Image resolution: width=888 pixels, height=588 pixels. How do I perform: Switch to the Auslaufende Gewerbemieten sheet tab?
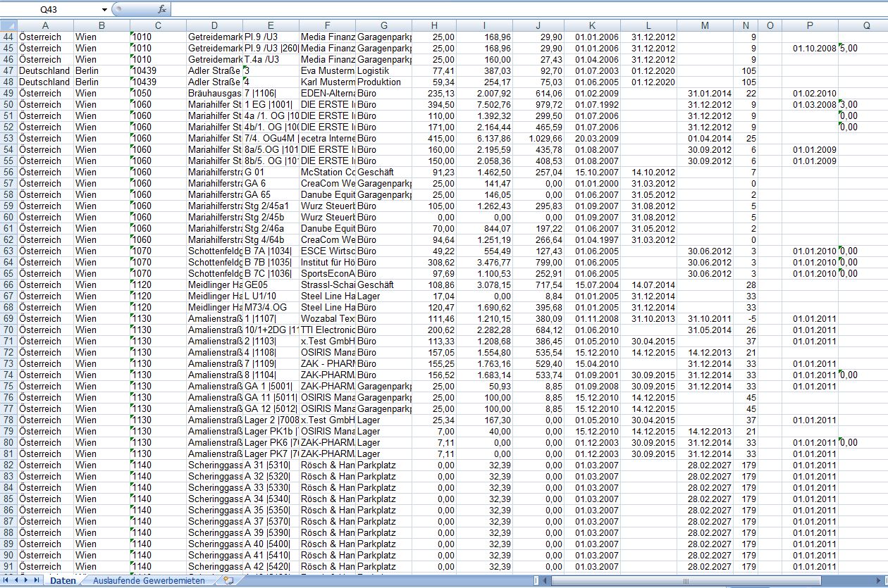coord(149,581)
